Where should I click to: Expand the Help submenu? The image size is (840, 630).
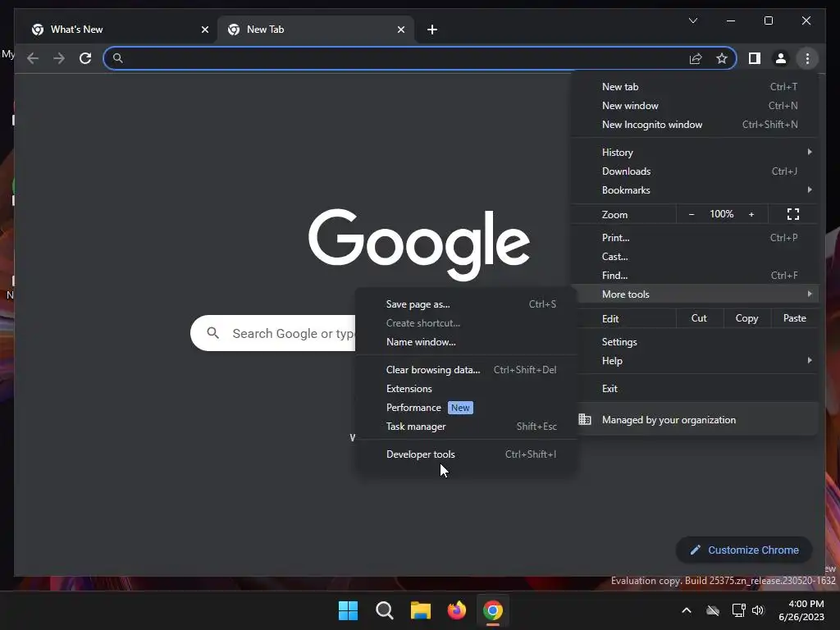[x=694, y=361]
